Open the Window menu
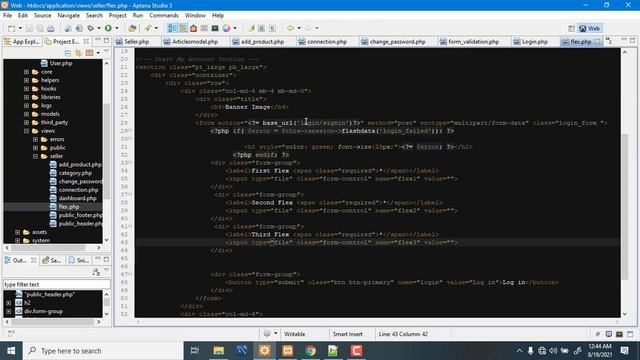Image resolution: width=640 pixels, height=360 pixels. 195,16
